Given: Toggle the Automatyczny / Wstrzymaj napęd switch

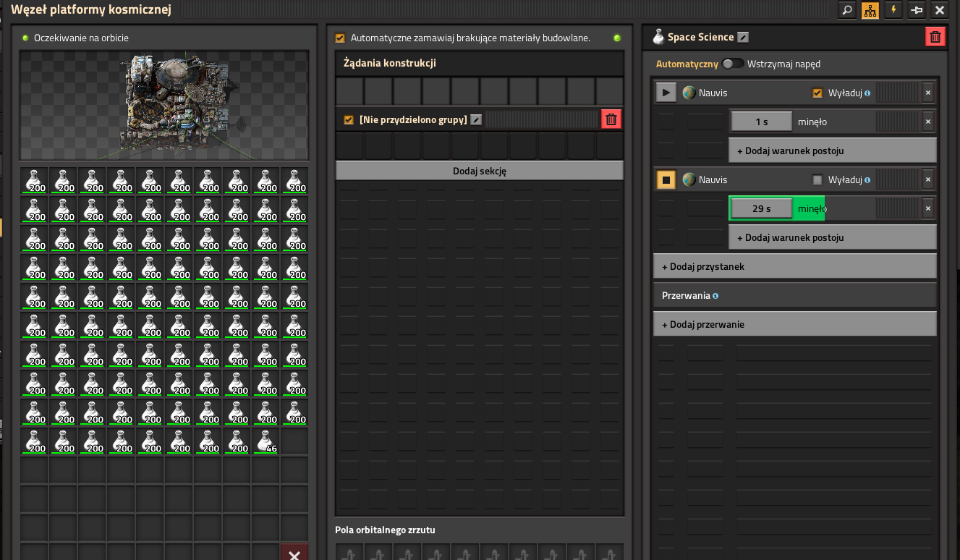Looking at the screenshot, I should click(x=732, y=64).
